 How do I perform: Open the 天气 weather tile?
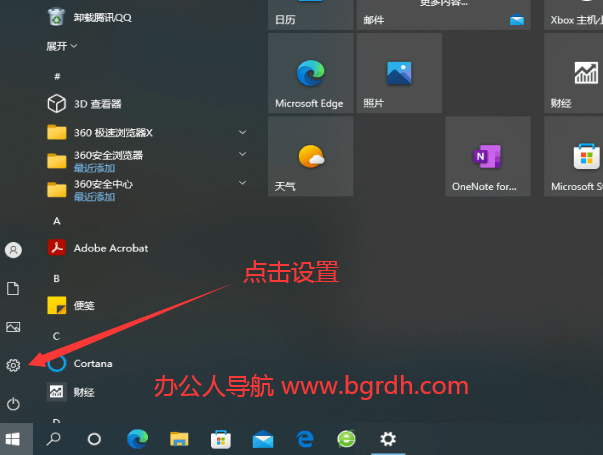click(x=310, y=157)
